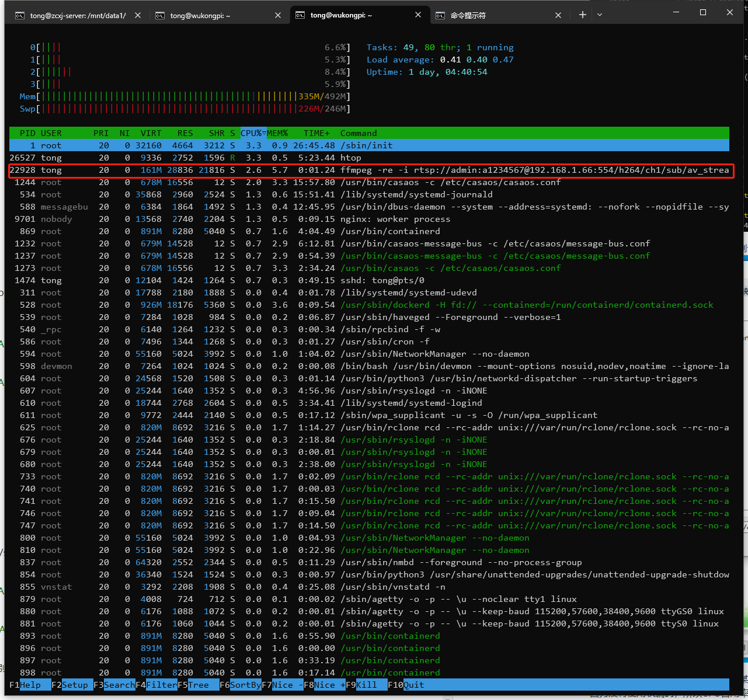Click the CPU 2 usage meter
The width and height of the screenshot is (748, 700).
coord(190,72)
